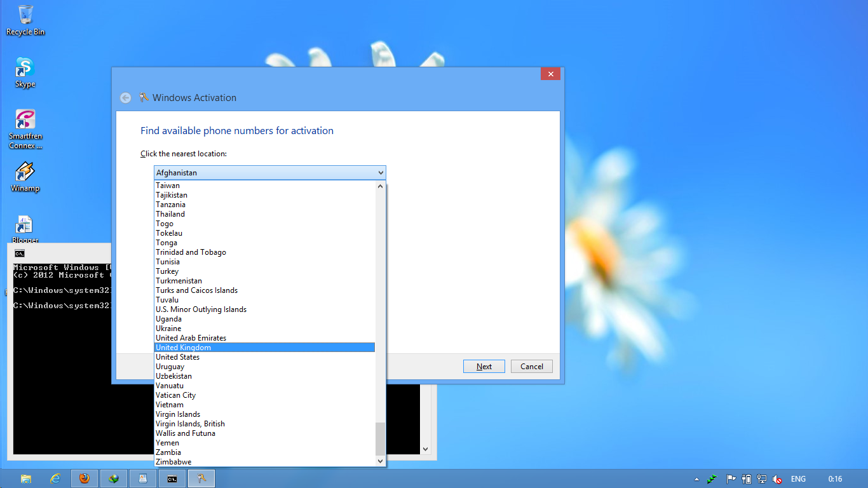Viewport: 868px width, 488px height.
Task: Click the Next button
Action: [484, 366]
